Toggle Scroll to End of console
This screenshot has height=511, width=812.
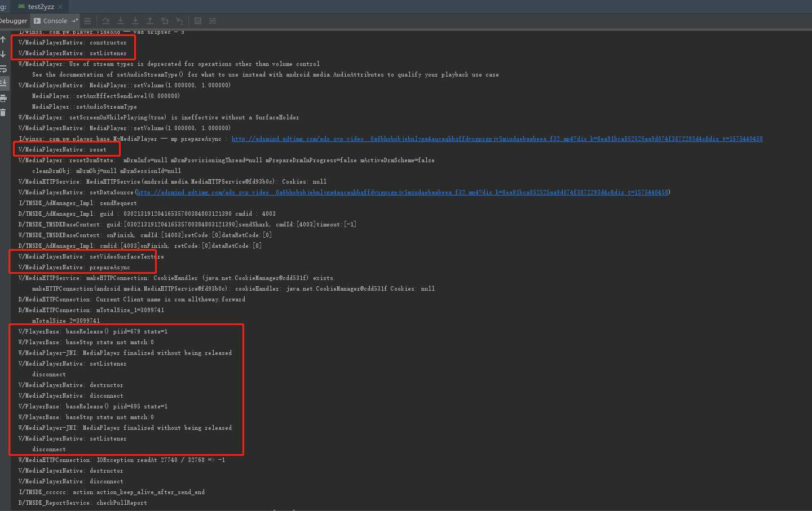3,83
